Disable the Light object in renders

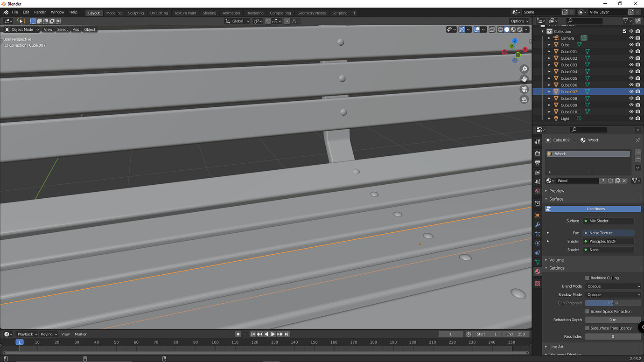[638, 118]
